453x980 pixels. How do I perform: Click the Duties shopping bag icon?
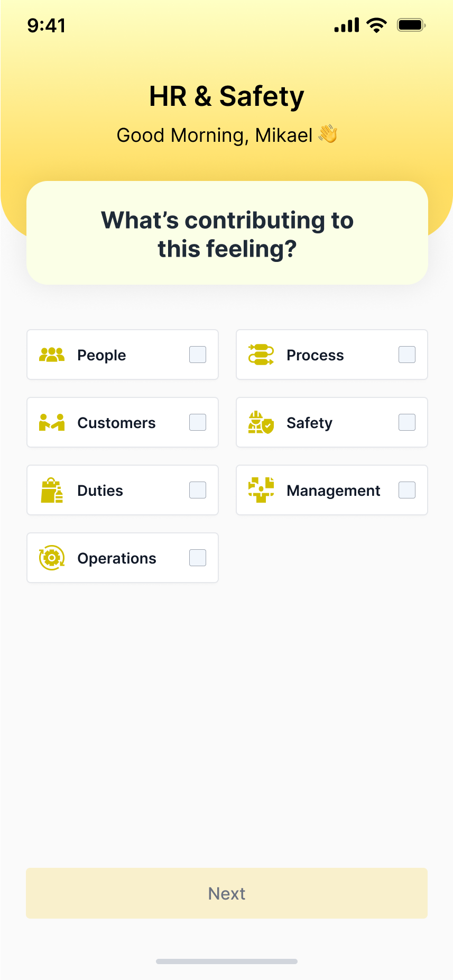tap(52, 491)
